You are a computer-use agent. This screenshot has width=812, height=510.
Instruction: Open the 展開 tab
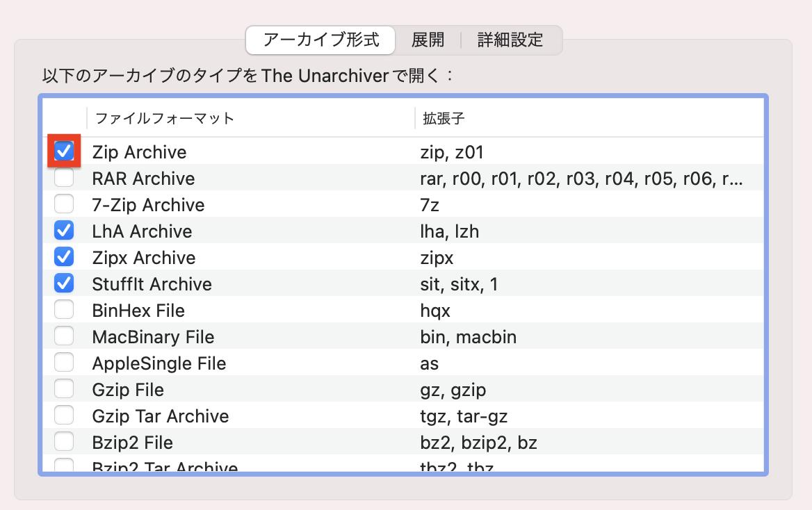(x=428, y=40)
